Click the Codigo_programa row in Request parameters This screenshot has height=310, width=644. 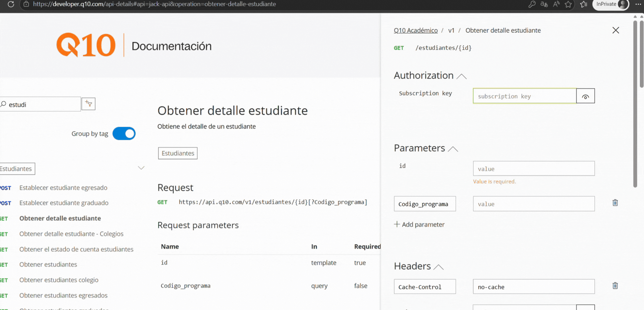pos(269,286)
